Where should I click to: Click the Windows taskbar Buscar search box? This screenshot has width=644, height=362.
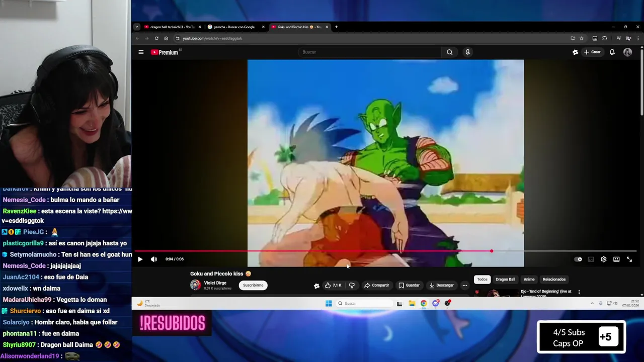pos(365,303)
